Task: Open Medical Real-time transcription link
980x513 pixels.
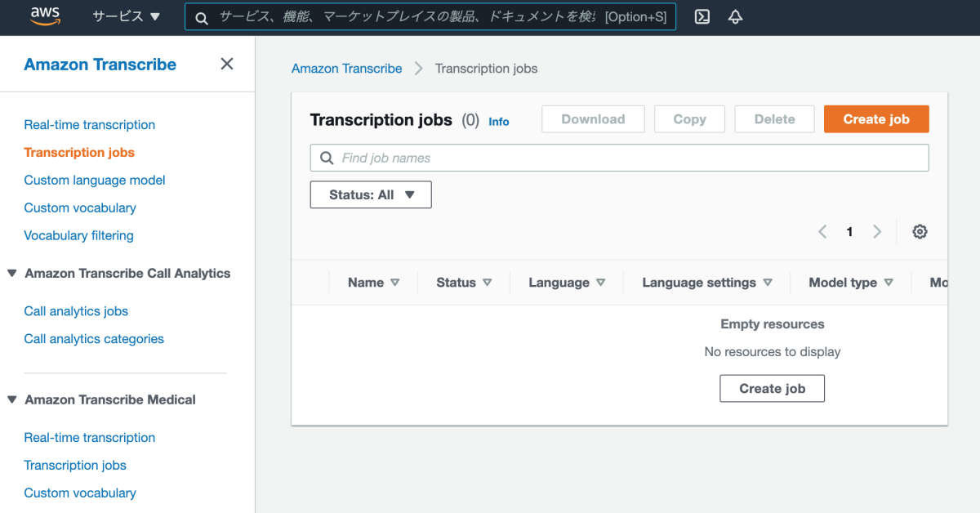Action: 89,437
